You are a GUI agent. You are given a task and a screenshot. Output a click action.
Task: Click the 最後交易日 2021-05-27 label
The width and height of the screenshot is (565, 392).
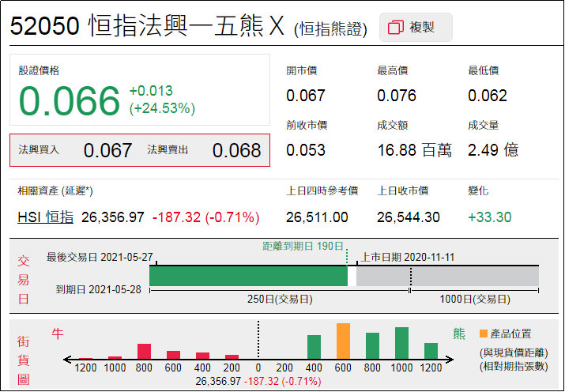[100, 258]
